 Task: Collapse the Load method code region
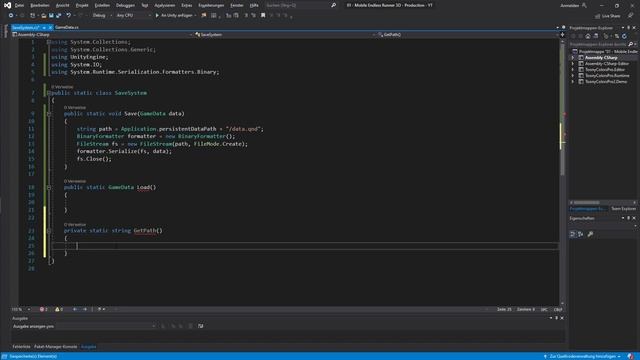pos(49,187)
